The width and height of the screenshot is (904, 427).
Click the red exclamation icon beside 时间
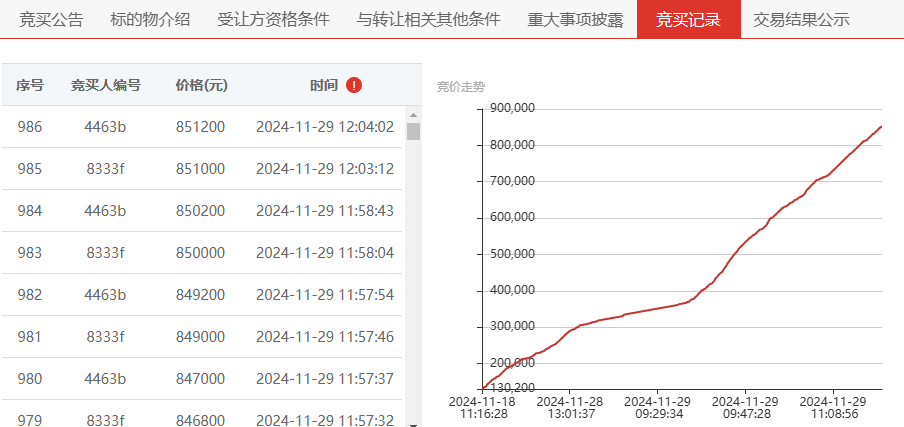coord(354,85)
